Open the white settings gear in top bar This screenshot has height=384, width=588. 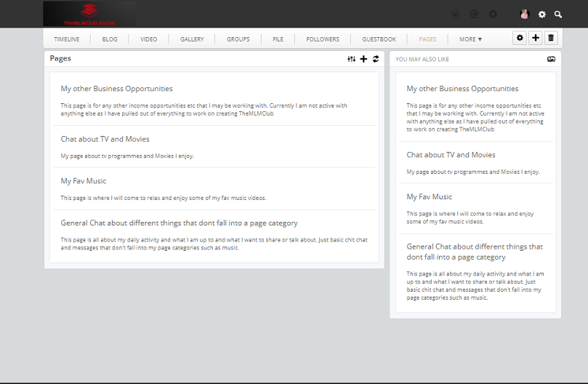point(542,15)
